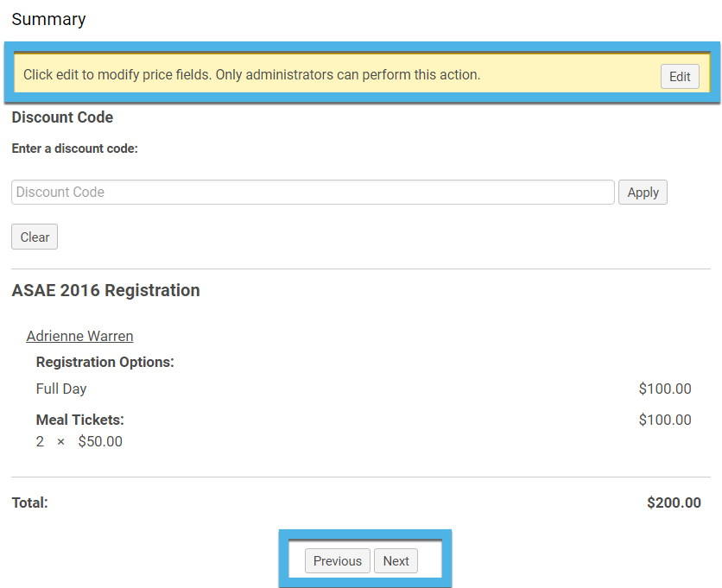Focus the Discount Code text field
722x588 pixels.
point(313,192)
